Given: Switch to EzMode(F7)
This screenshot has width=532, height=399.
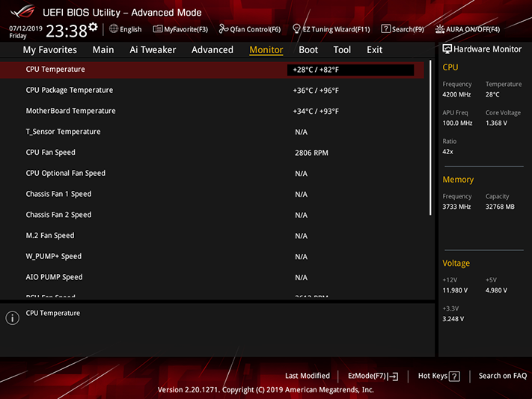Looking at the screenshot, I should [x=373, y=377].
